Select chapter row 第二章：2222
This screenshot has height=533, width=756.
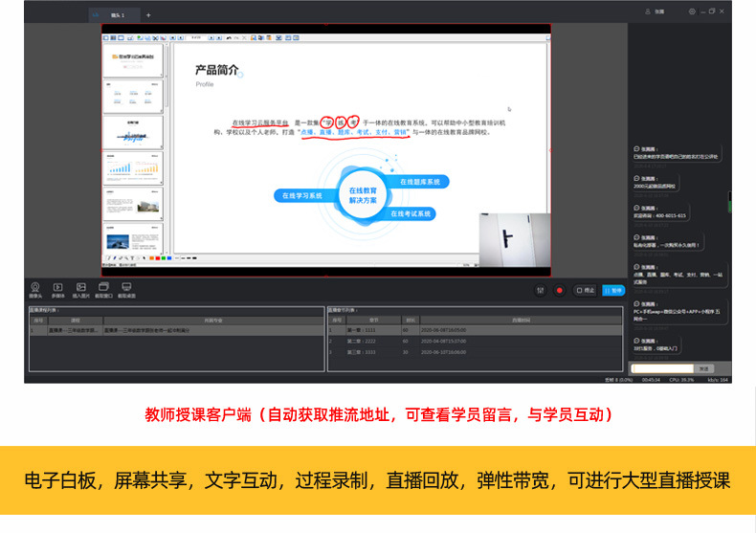(475, 342)
